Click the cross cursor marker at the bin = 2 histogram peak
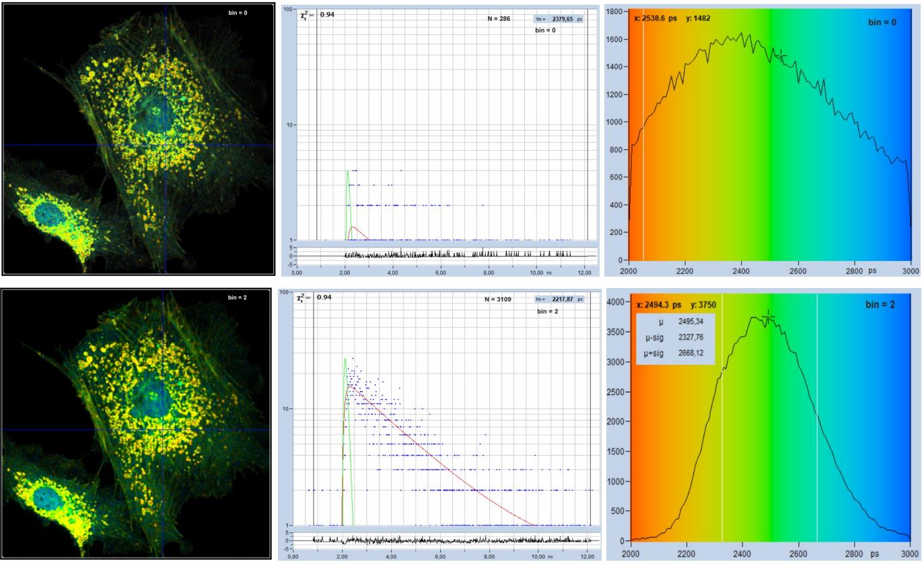The image size is (924, 564). point(768,318)
